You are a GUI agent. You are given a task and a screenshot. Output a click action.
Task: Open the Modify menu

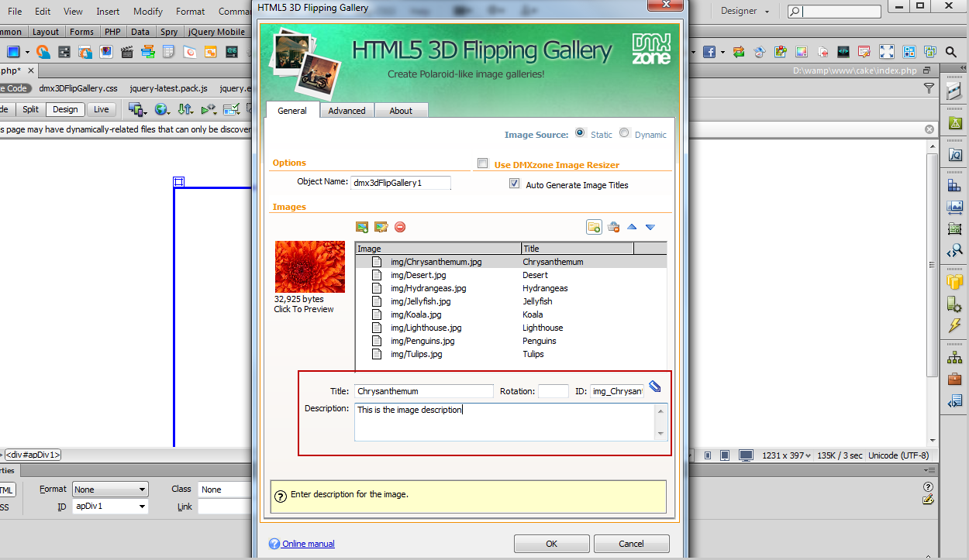pyautogui.click(x=148, y=12)
